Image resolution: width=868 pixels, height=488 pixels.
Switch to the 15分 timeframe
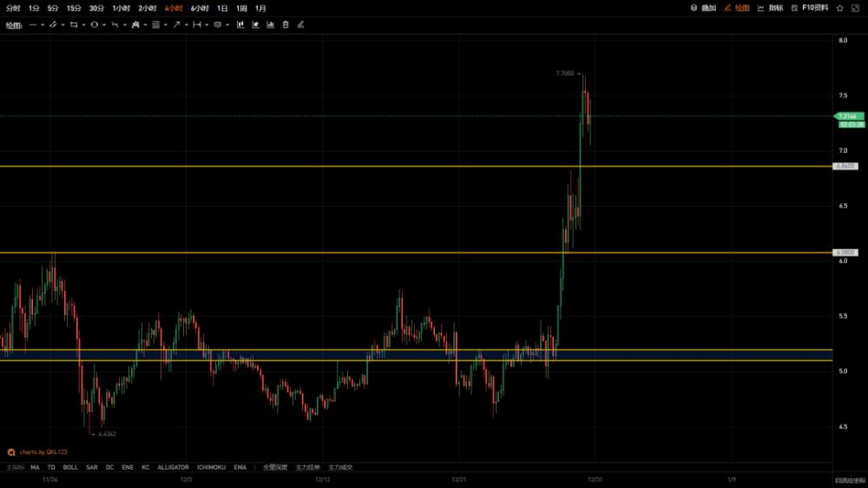(x=74, y=9)
